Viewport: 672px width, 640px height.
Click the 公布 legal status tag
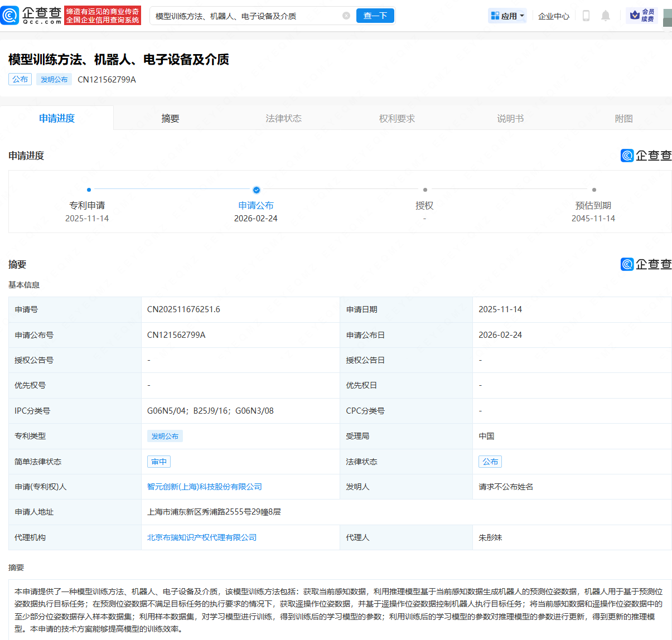(x=490, y=461)
